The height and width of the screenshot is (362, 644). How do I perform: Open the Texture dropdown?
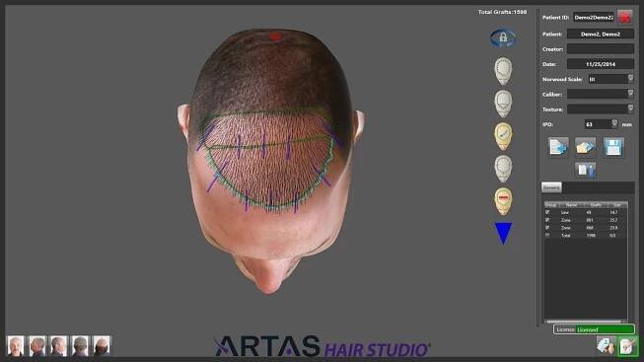pyautogui.click(x=630, y=109)
